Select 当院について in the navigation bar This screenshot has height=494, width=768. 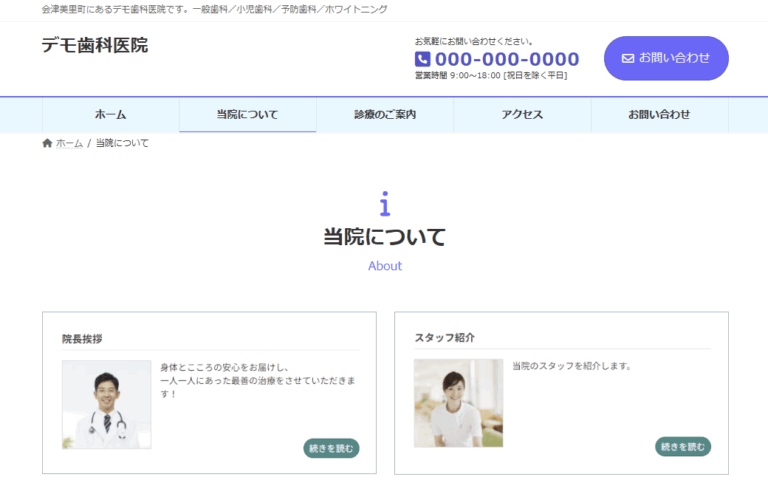coord(247,115)
